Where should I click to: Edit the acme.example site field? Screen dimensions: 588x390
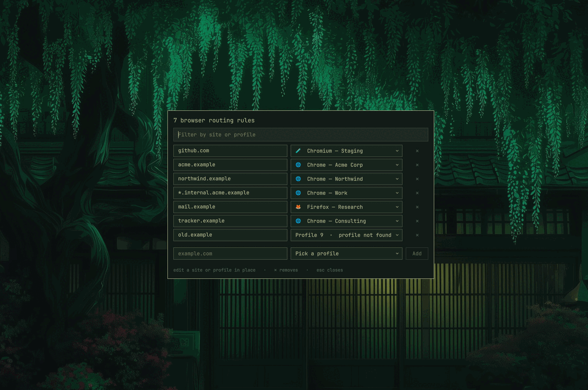pos(230,165)
